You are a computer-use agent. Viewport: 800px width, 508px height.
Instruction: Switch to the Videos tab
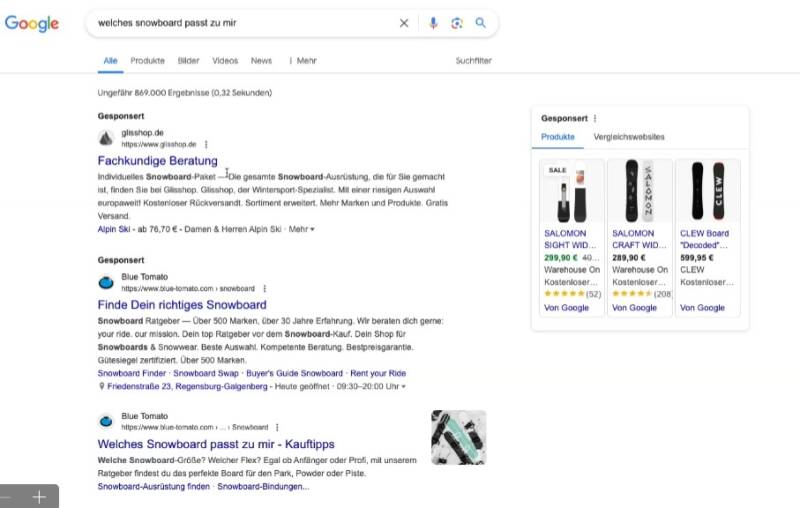click(225, 61)
